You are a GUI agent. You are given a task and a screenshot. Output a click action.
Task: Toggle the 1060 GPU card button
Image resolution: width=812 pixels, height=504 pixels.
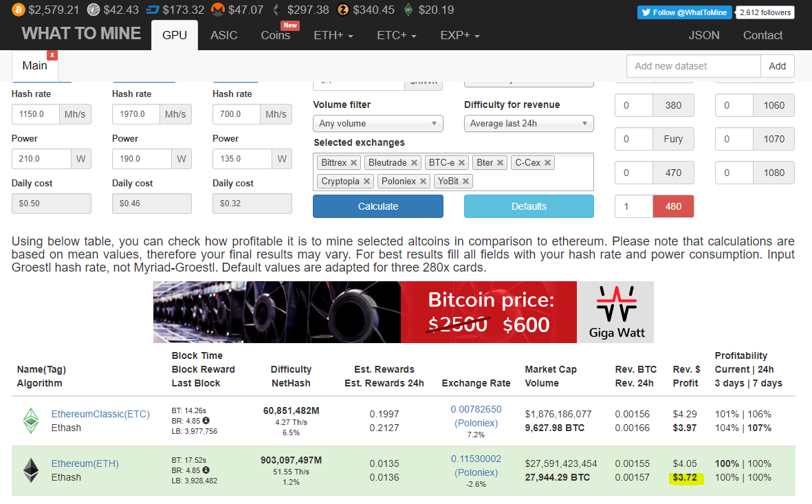tap(773, 105)
